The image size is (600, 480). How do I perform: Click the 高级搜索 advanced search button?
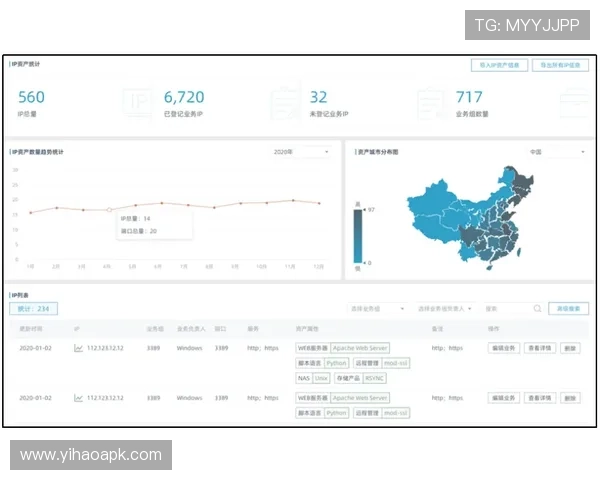[x=568, y=309]
